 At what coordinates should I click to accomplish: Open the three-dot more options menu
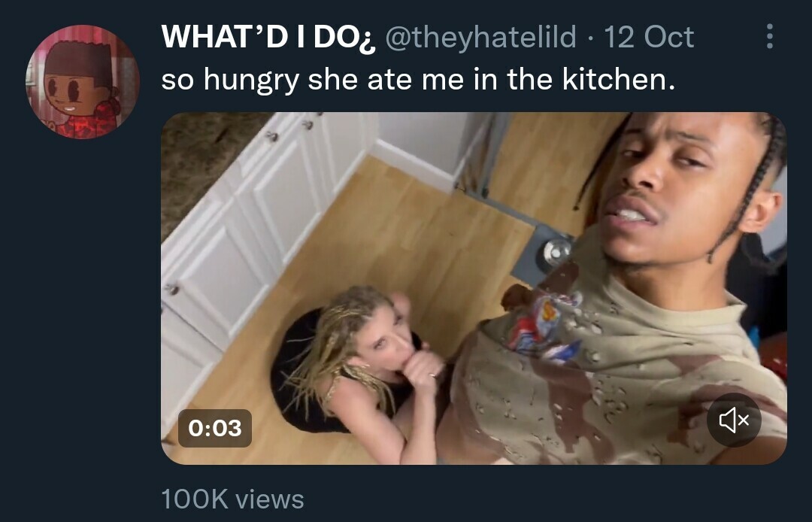tap(769, 36)
